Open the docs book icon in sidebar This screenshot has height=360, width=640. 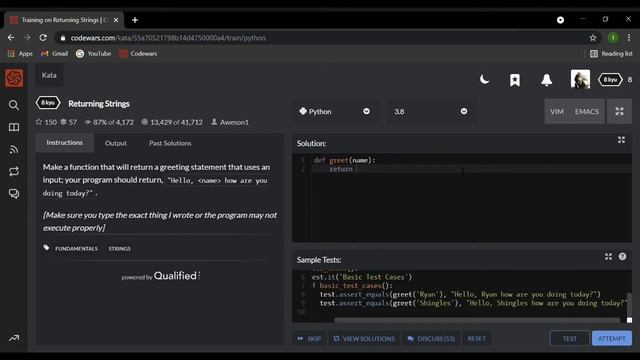point(14,127)
